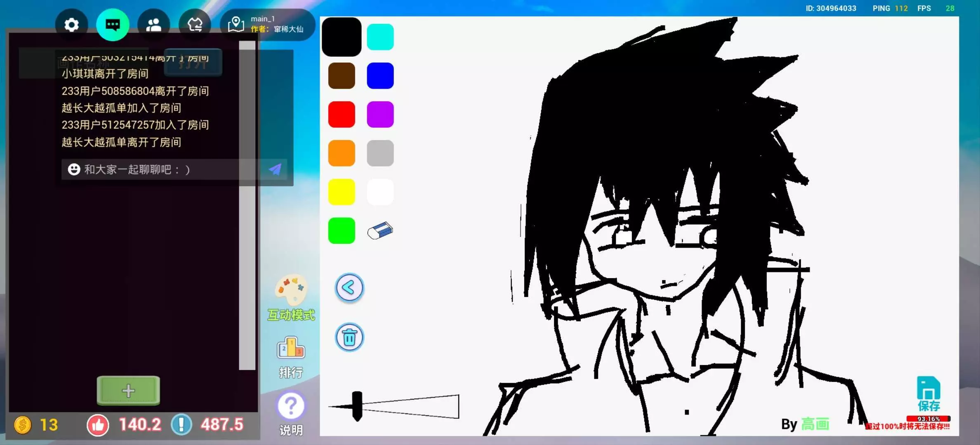Open the settings gear icon
This screenshot has height=445, width=980.
pyautogui.click(x=71, y=25)
